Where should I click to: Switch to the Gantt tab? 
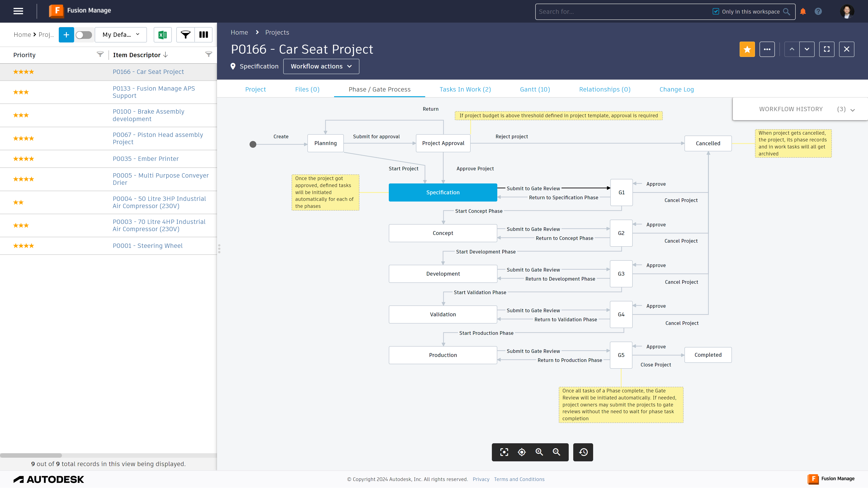coord(534,89)
